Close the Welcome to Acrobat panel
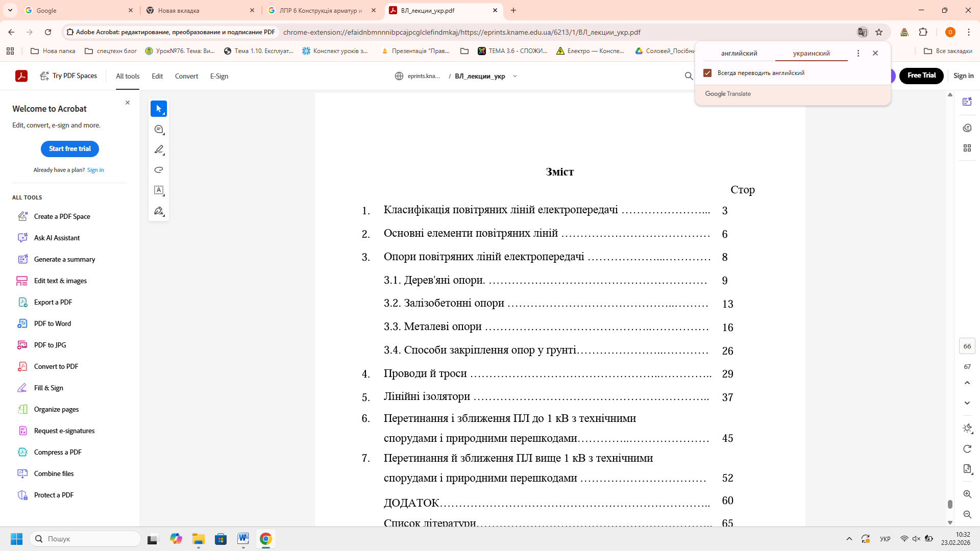Screen dimensions: 980x551 pyautogui.click(x=128, y=103)
